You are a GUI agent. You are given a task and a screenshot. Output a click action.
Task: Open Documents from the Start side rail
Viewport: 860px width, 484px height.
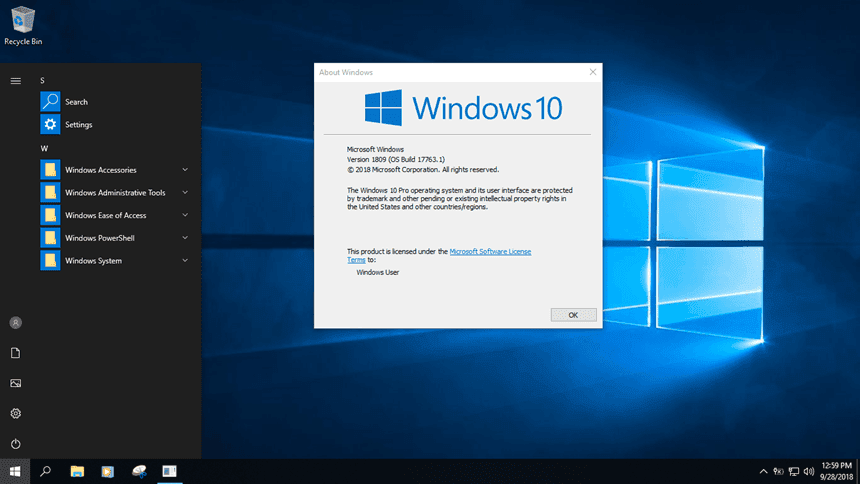tap(15, 353)
